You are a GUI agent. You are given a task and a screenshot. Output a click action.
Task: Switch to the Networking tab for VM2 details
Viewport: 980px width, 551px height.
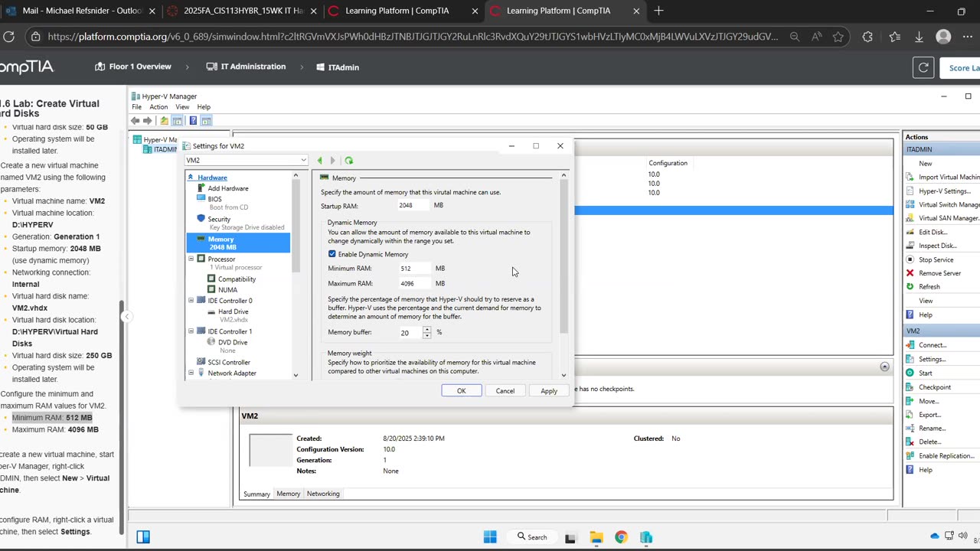coord(323,494)
